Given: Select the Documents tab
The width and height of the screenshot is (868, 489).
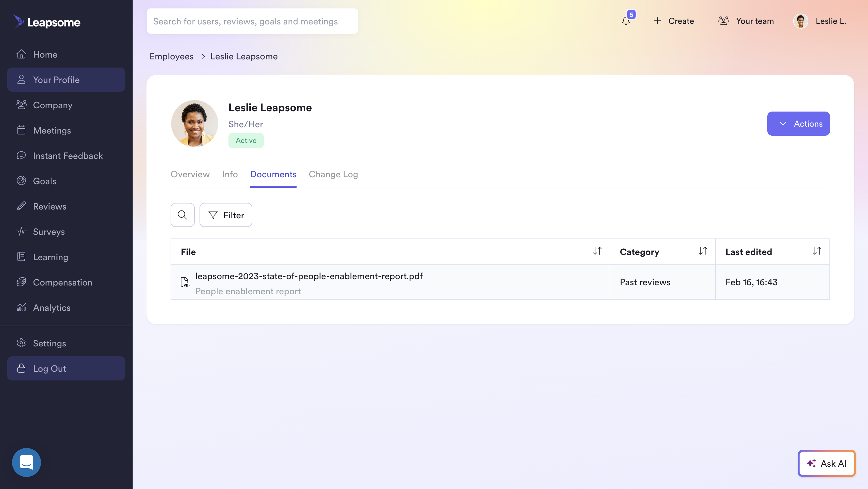Looking at the screenshot, I should (273, 174).
